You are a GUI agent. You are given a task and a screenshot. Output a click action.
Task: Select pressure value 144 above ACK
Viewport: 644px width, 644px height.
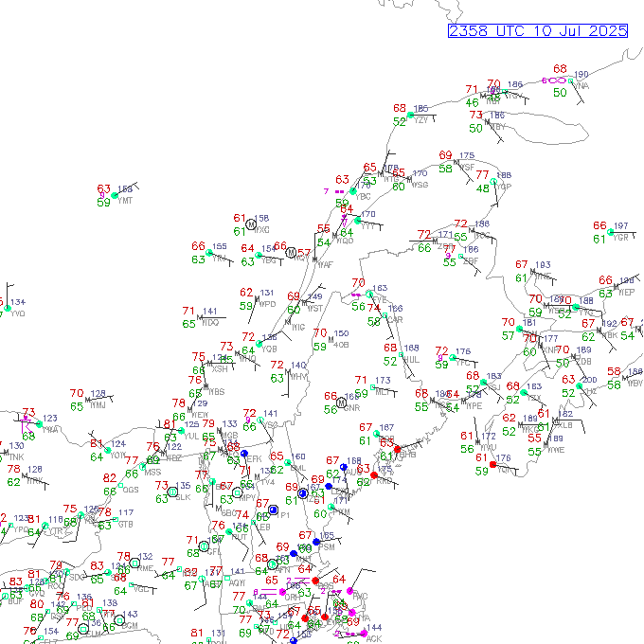click(374, 627)
